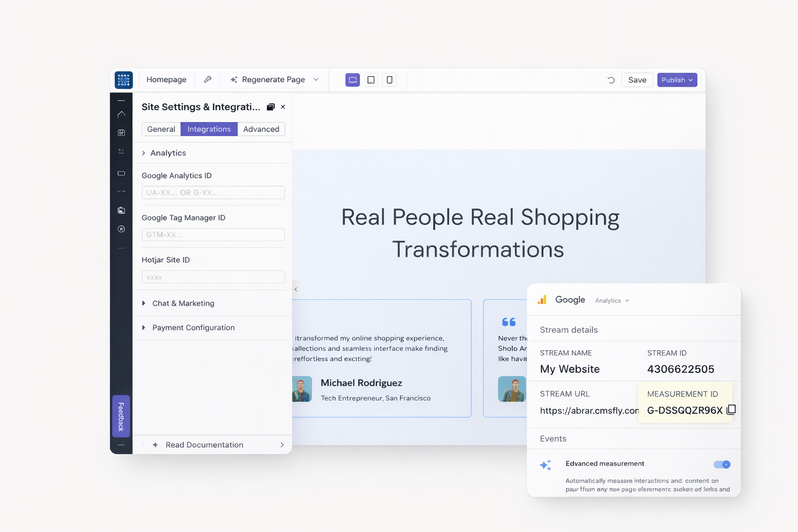Click the Google Analytics ID input field
The height and width of the screenshot is (532, 798).
click(213, 193)
